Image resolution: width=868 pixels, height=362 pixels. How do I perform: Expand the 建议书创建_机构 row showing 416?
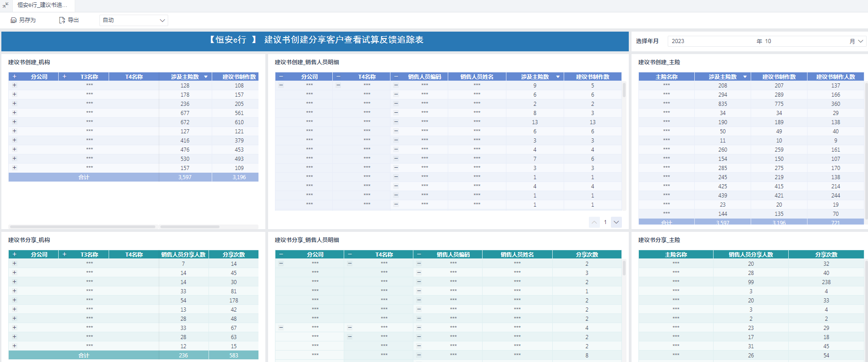15,140
